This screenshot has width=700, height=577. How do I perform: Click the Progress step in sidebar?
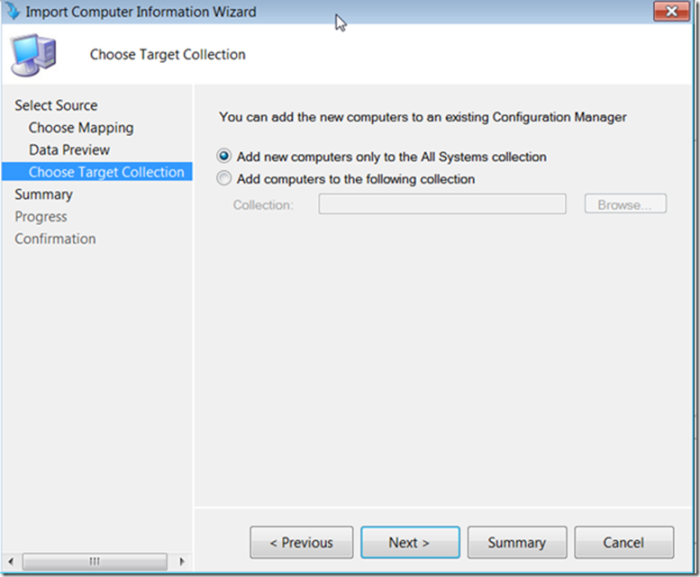41,217
